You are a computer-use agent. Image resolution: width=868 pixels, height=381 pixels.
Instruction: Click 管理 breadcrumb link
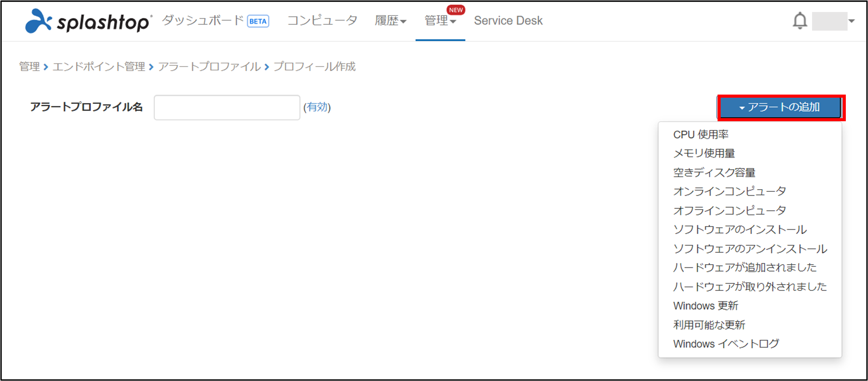point(29,67)
